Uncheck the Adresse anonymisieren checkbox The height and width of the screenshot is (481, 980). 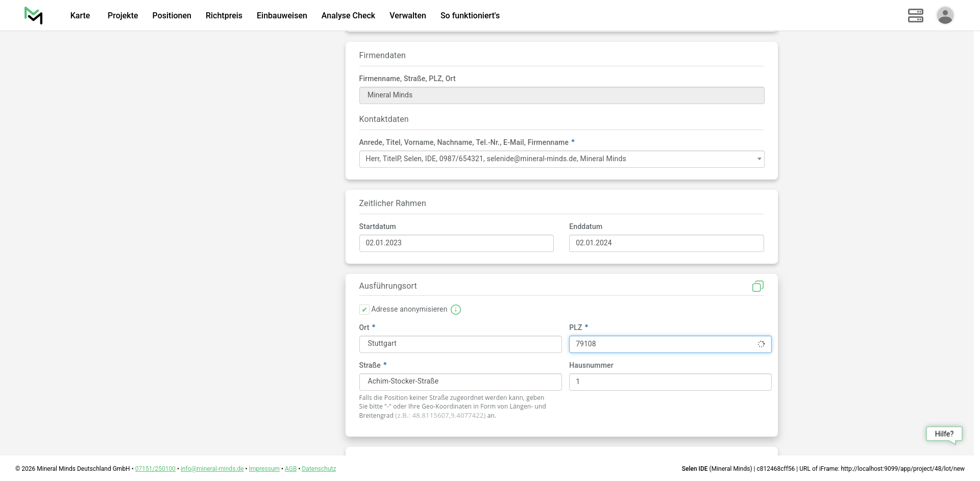(364, 310)
